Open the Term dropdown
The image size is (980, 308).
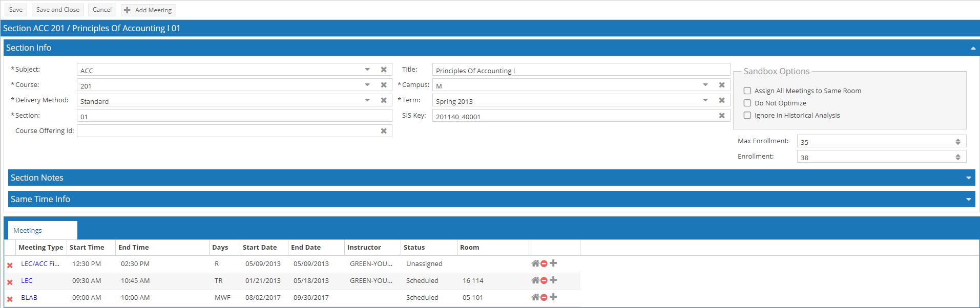(x=705, y=100)
